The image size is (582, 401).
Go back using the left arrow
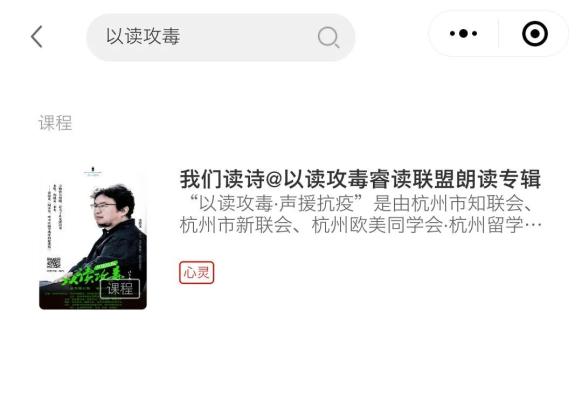[37, 36]
